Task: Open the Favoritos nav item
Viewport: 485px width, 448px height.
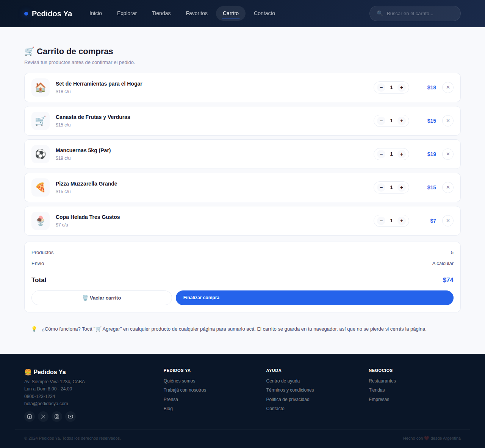Action: coord(197,13)
